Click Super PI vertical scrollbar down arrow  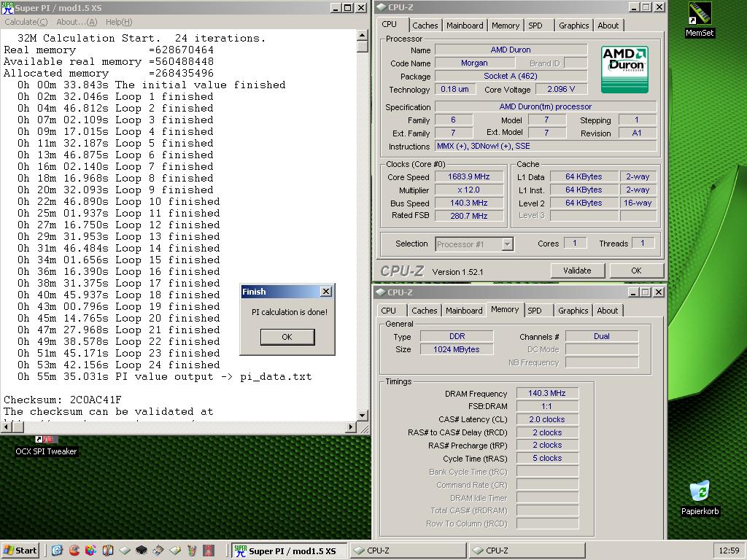tap(362, 415)
